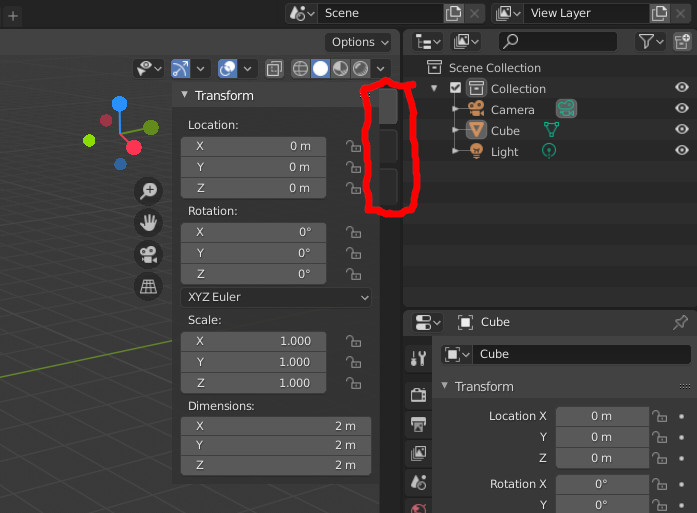Click the Location X field in sidebar
The width and height of the screenshot is (697, 513).
(253, 146)
